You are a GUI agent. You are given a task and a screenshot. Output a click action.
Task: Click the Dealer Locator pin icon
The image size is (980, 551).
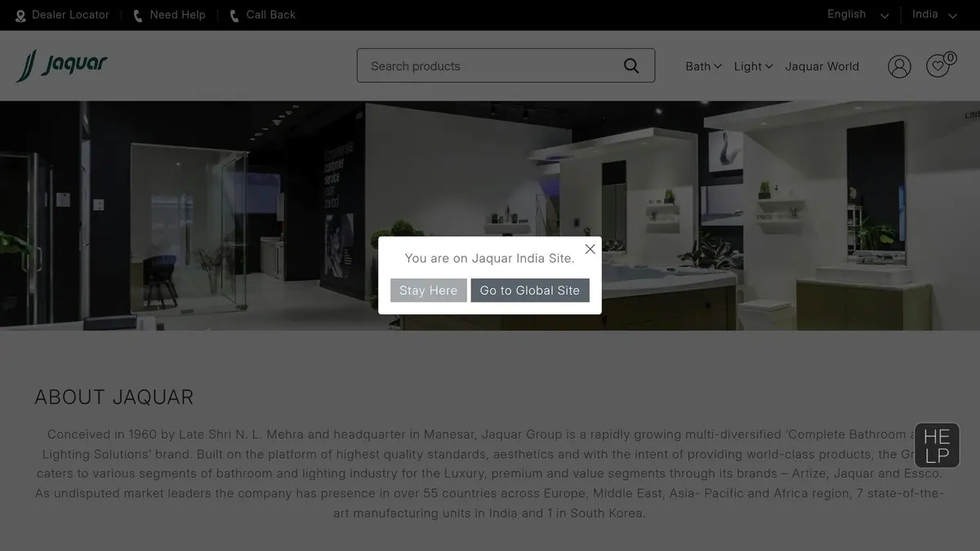(20, 16)
